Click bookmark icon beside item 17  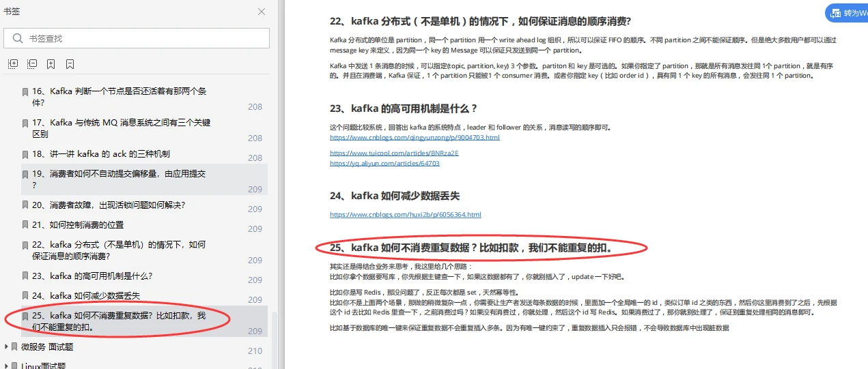[25, 123]
